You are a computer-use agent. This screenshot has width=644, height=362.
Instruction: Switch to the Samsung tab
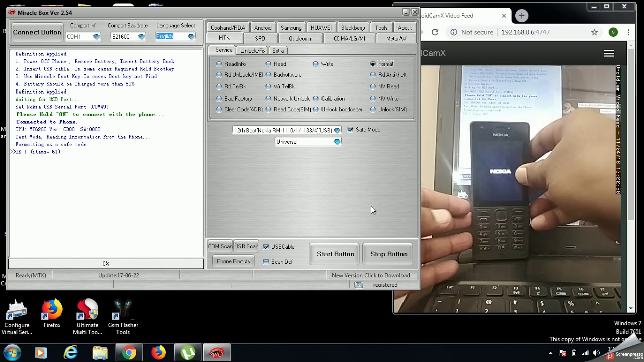click(291, 28)
